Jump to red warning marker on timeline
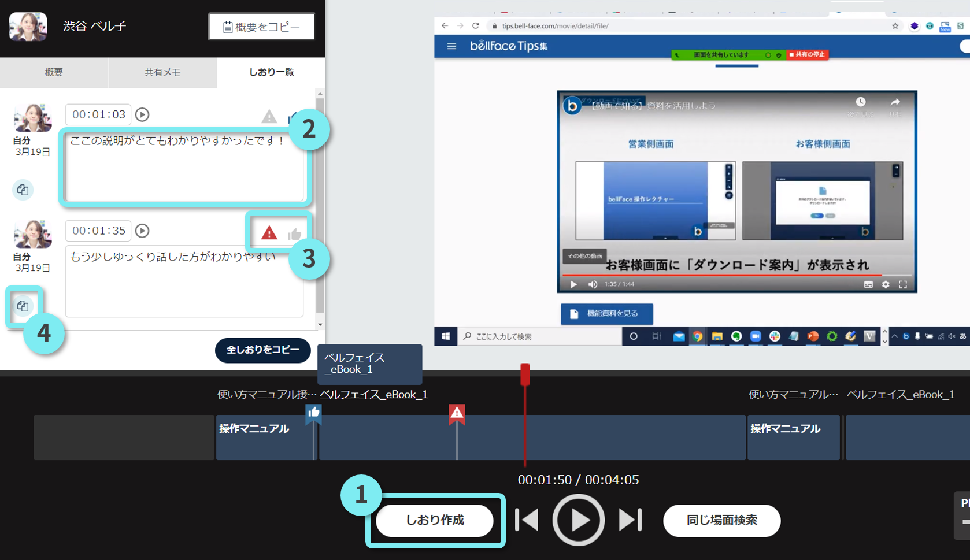This screenshot has height=560, width=970. [457, 413]
